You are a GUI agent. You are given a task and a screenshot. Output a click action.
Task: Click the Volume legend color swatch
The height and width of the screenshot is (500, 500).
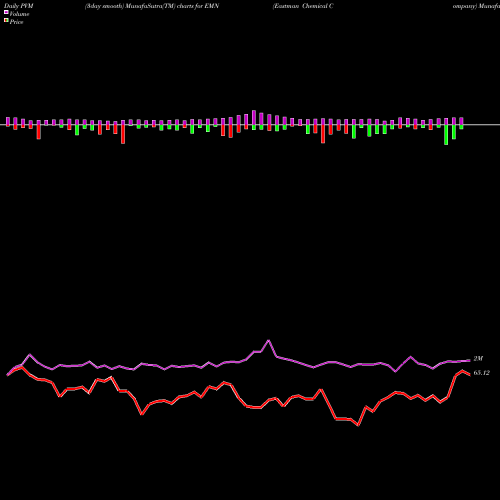point(6,12)
